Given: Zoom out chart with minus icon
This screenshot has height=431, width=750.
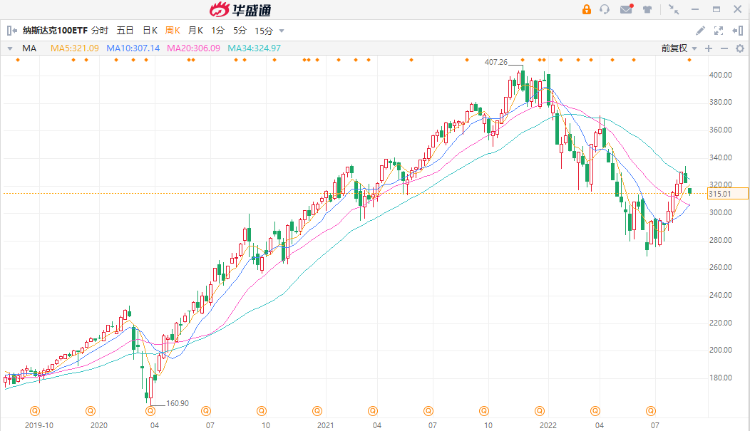Looking at the screenshot, I should [723, 48].
